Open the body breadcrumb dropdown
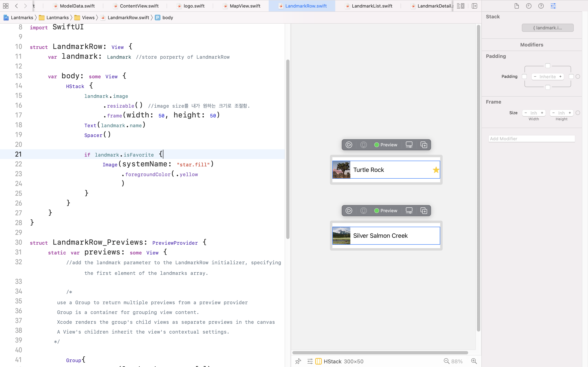This screenshot has height=367, width=588. pyautogui.click(x=168, y=18)
